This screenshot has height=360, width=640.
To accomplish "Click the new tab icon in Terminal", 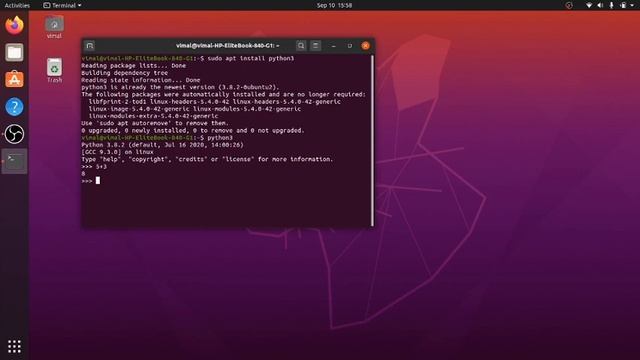I will [x=90, y=46].
